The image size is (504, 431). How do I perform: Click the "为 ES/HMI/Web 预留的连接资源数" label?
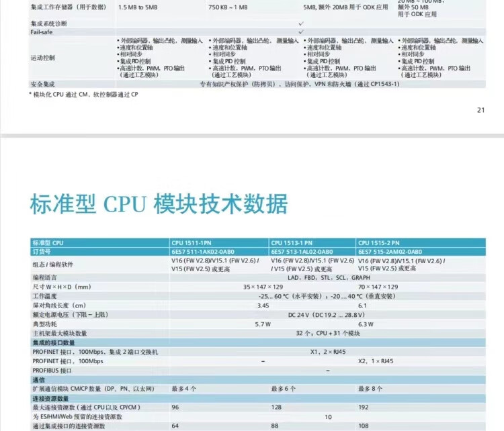coord(77,417)
